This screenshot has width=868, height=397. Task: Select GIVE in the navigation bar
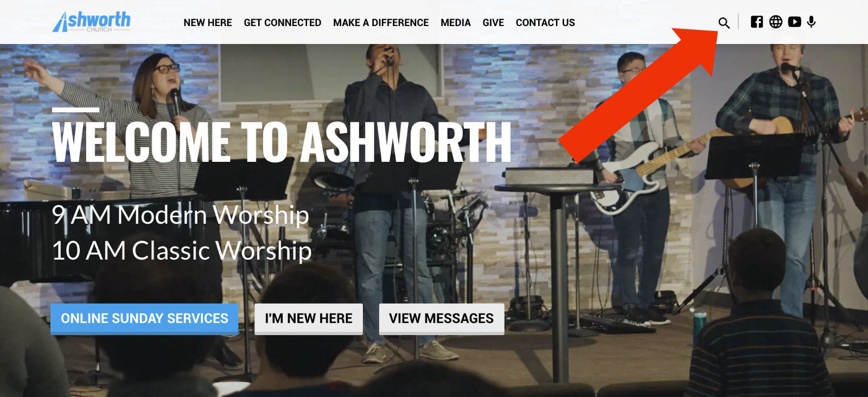tap(493, 23)
